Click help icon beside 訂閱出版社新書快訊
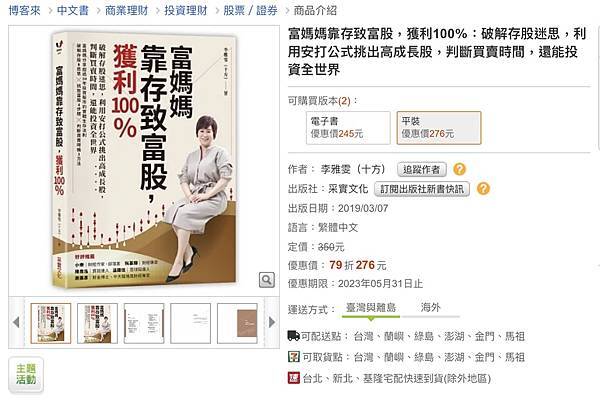 point(483,188)
